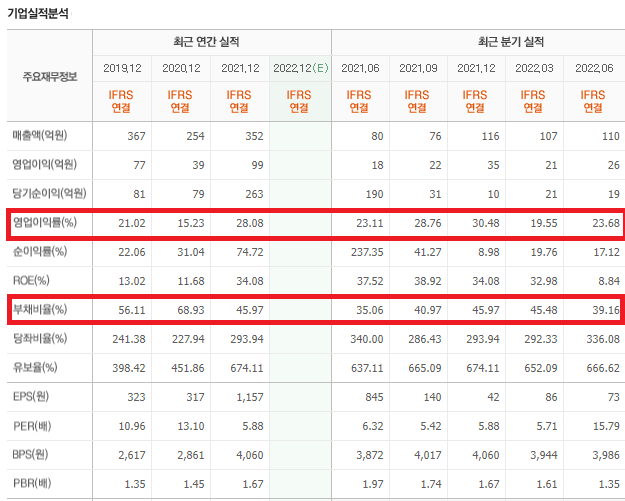Click the 241.38 quick ratio value
The image size is (625, 501).
[x=129, y=339]
